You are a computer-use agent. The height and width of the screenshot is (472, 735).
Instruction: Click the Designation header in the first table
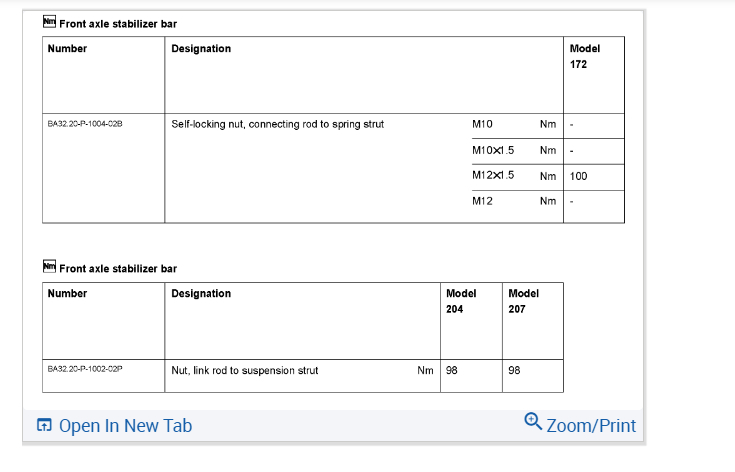(x=201, y=48)
